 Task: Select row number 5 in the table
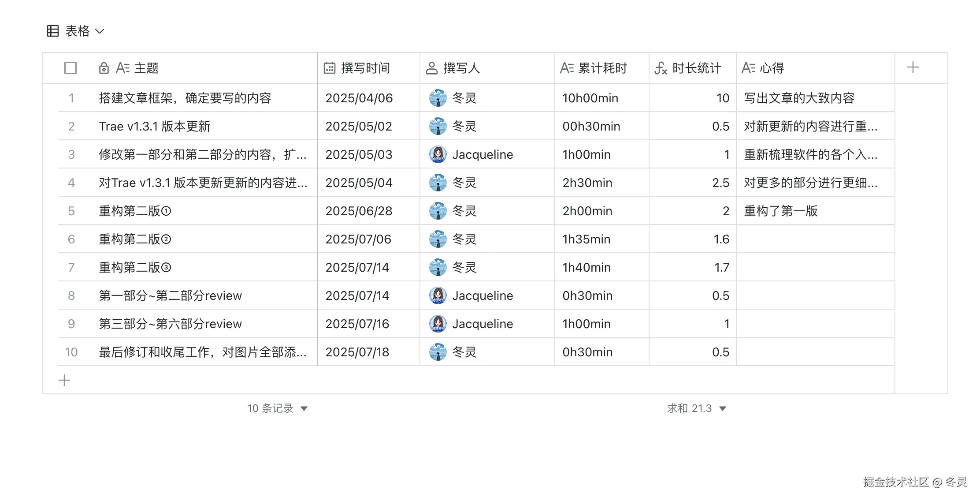71,211
